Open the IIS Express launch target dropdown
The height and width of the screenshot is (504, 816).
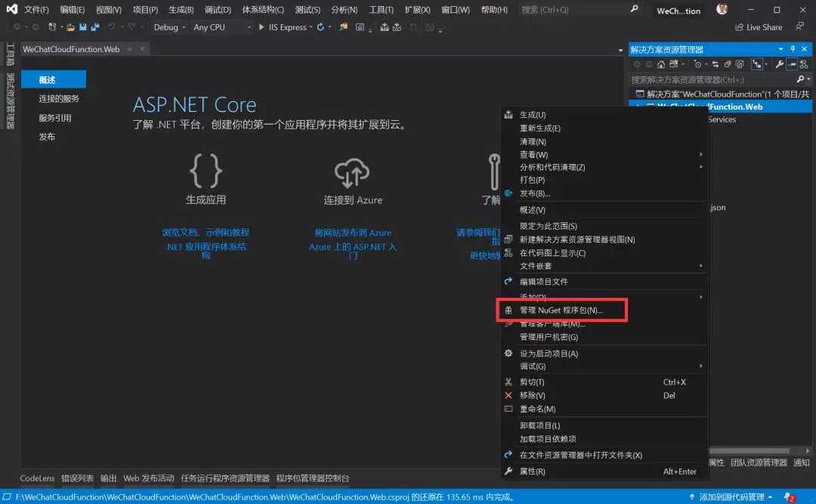pyautogui.click(x=311, y=27)
